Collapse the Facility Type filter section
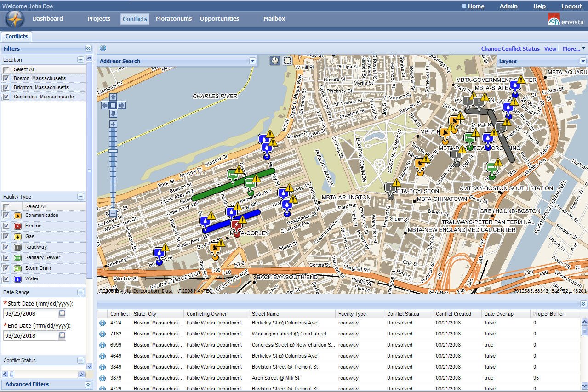Screen dimensions: 588x392 [80, 197]
